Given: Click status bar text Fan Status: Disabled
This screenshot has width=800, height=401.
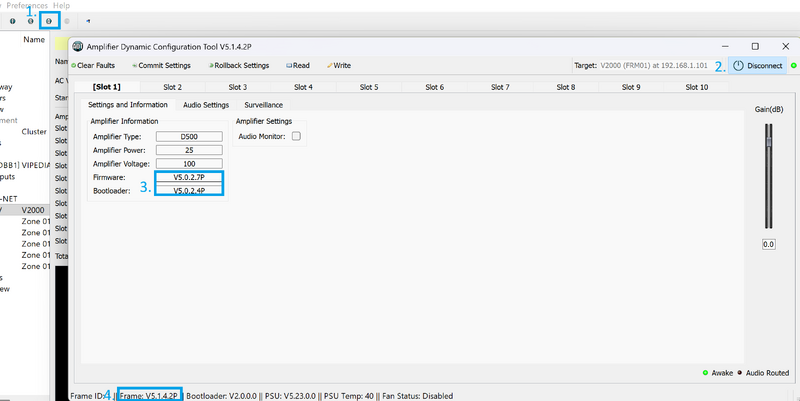Looking at the screenshot, I should (x=417, y=396).
